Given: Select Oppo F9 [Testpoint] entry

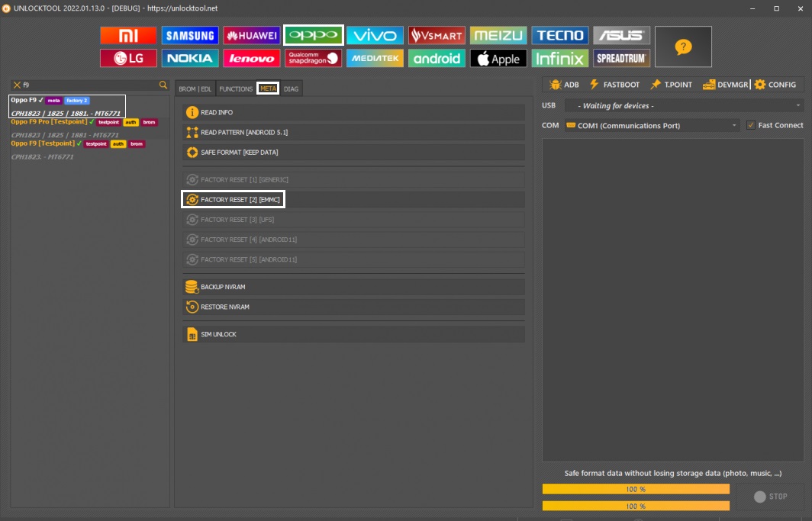Looking at the screenshot, I should pyautogui.click(x=89, y=150).
